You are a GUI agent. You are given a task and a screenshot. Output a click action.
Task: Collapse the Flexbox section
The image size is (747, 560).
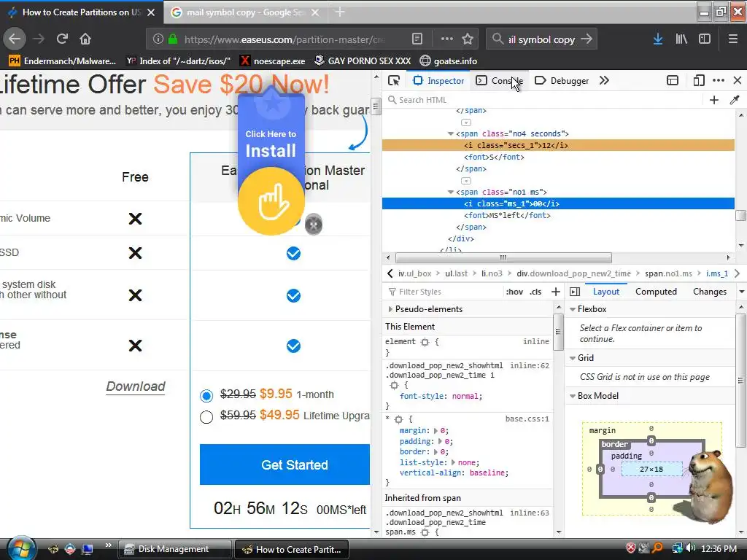point(573,309)
